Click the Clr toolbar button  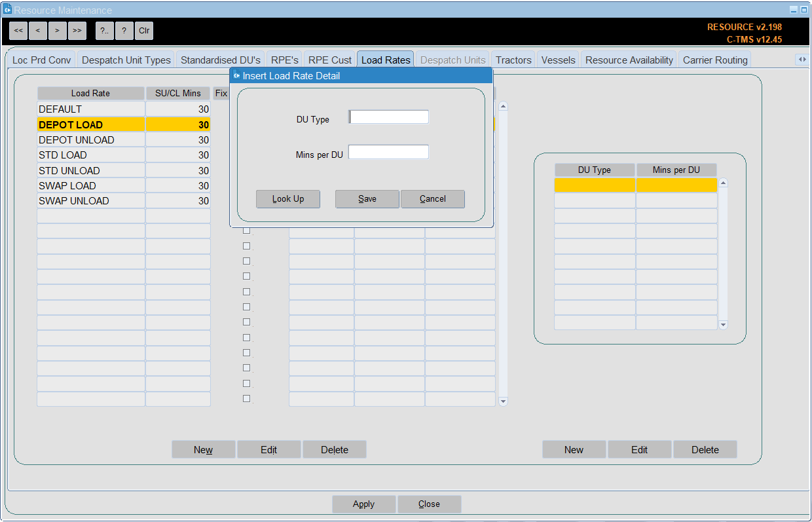point(144,30)
